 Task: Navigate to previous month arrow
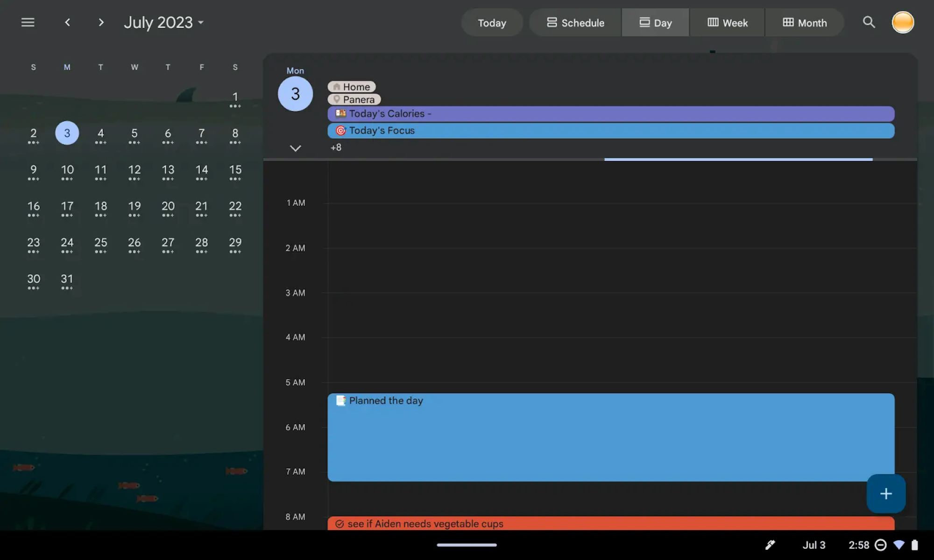coord(67,22)
